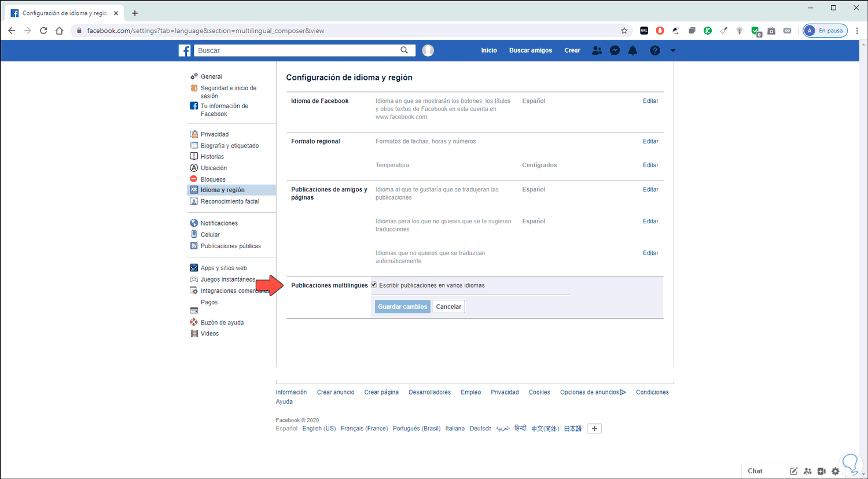Click the Crear anuncio footer link
This screenshot has height=479, width=868.
(x=336, y=392)
